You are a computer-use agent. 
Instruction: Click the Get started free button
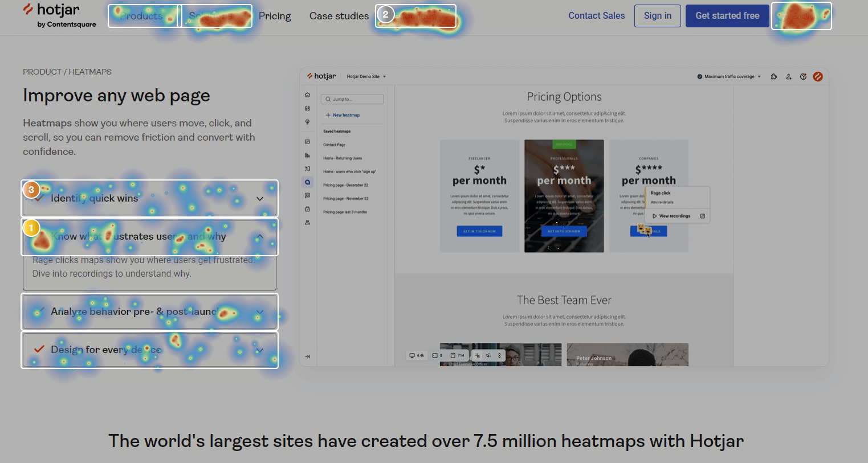[727, 15]
